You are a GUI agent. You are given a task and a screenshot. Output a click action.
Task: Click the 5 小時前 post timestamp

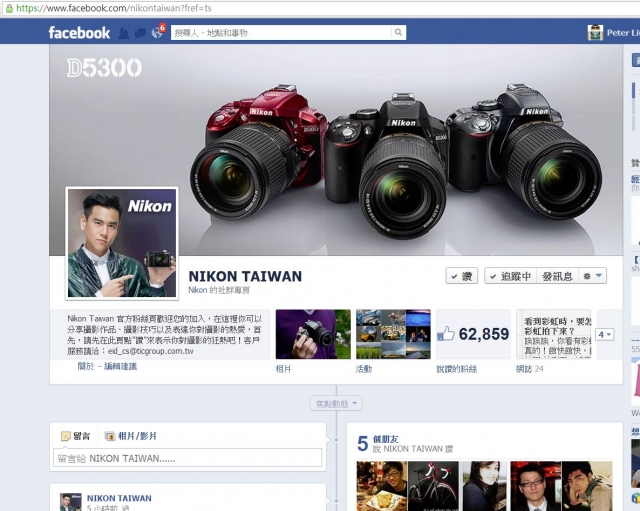point(102,508)
